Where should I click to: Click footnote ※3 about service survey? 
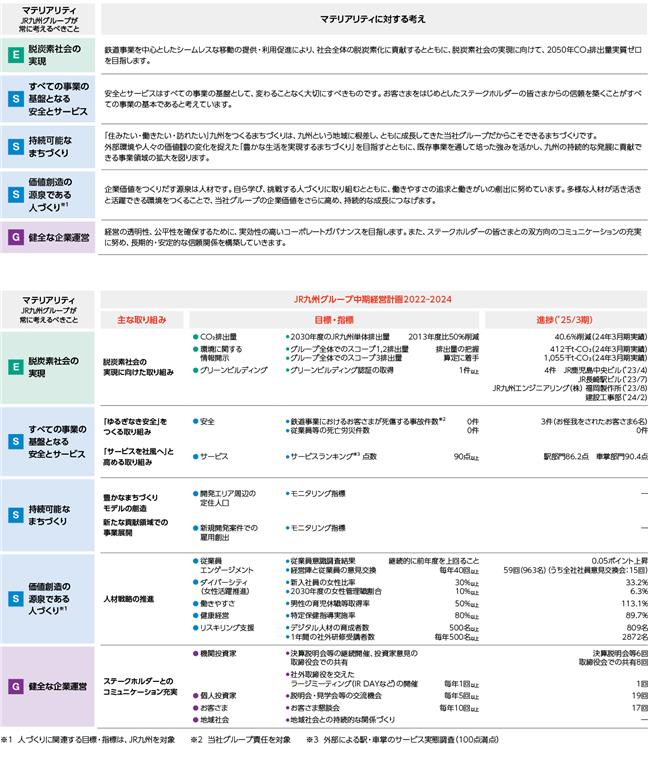click(402, 740)
